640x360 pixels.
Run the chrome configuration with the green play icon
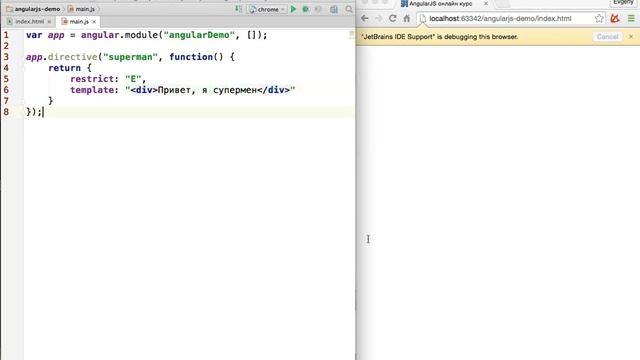coord(293,9)
